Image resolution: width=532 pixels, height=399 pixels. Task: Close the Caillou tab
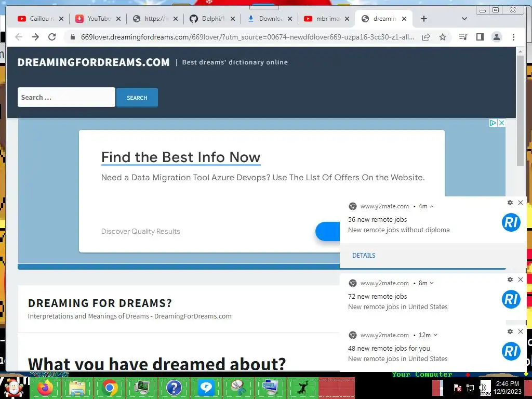pos(61,19)
